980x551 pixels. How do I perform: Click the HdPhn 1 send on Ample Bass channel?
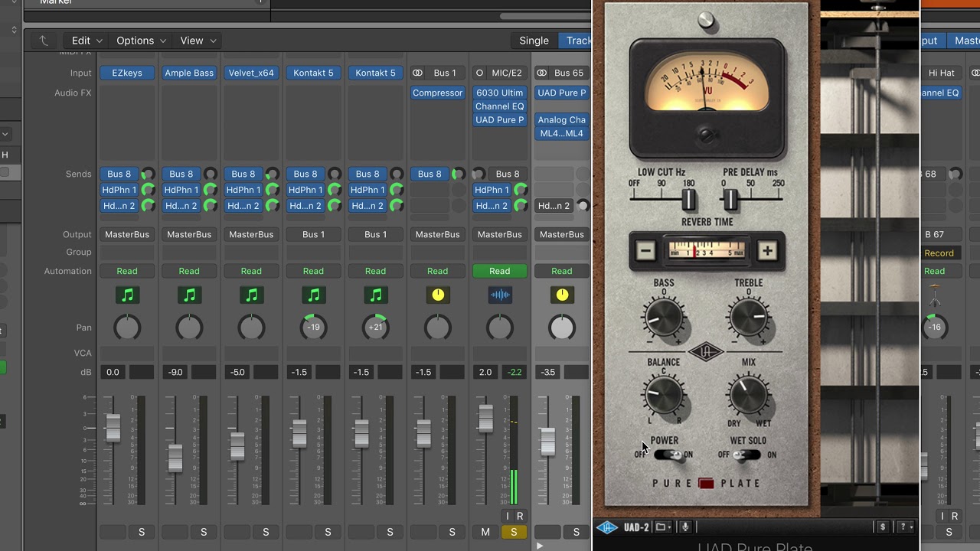[181, 190]
